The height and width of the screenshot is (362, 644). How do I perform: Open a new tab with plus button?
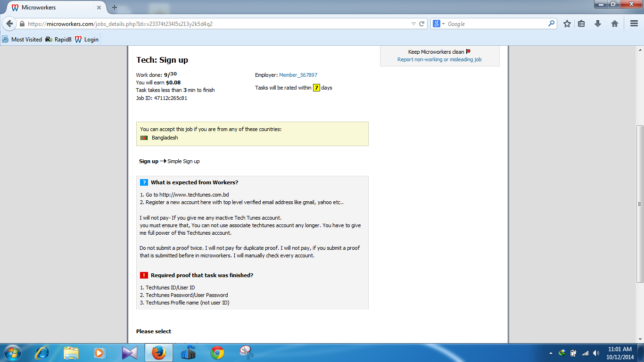click(115, 8)
